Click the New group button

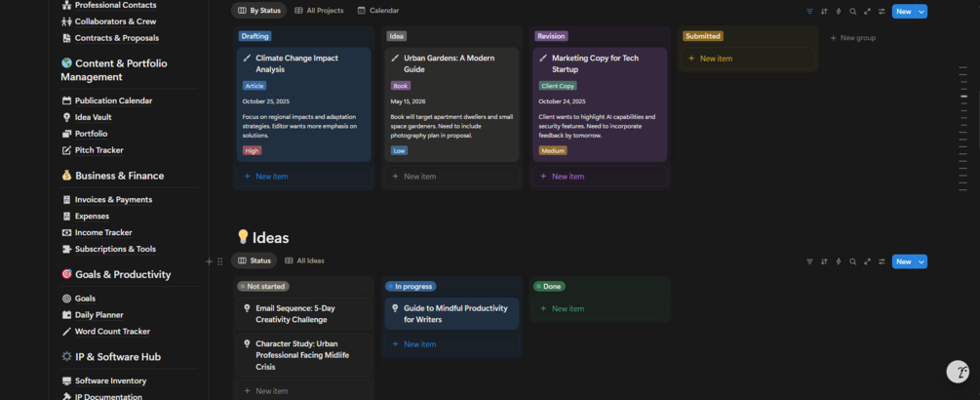[x=852, y=38]
